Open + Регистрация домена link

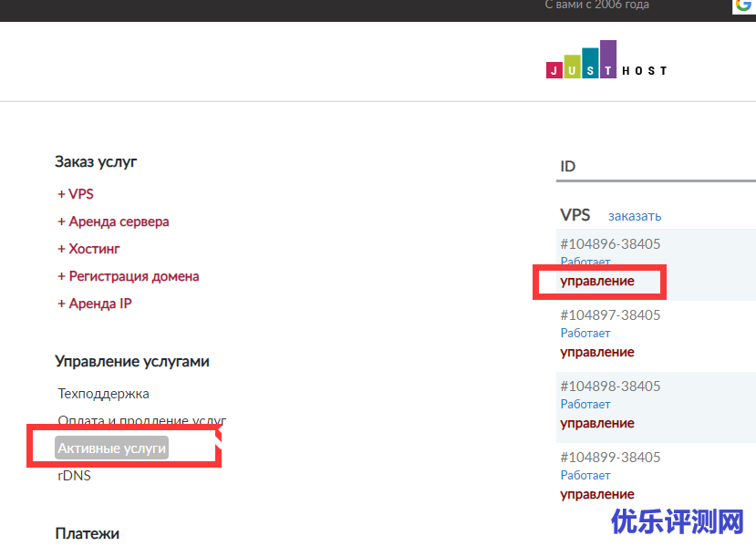pyautogui.click(x=128, y=276)
